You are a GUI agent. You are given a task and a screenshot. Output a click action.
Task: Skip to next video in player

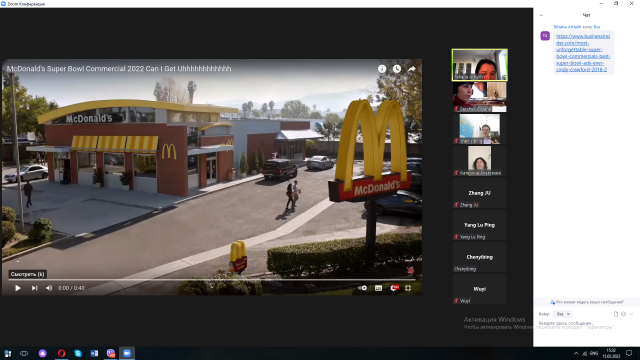34,288
